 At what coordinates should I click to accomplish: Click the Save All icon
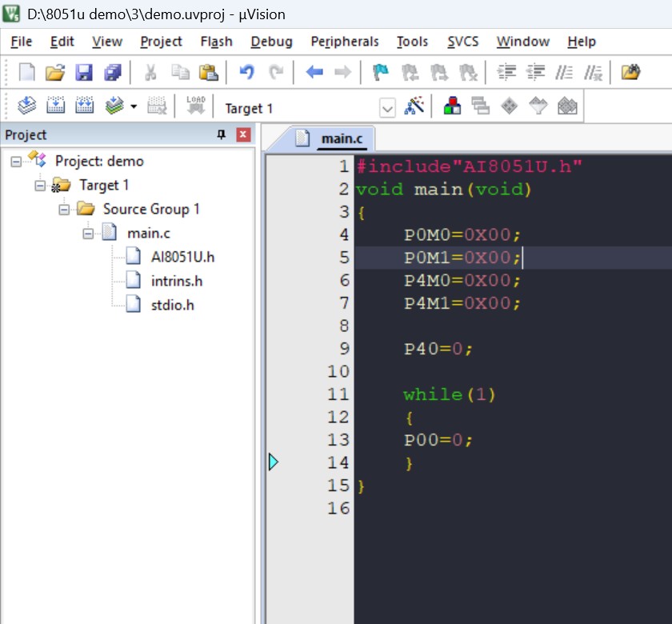(x=112, y=73)
